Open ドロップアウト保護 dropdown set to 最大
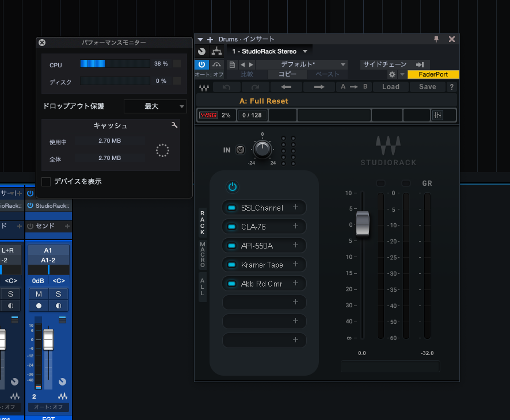Viewport: 510px width, 420px height. point(155,106)
